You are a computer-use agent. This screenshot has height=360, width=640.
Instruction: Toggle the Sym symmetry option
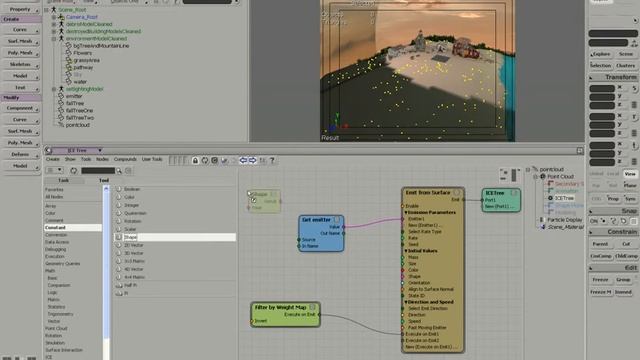click(630, 199)
